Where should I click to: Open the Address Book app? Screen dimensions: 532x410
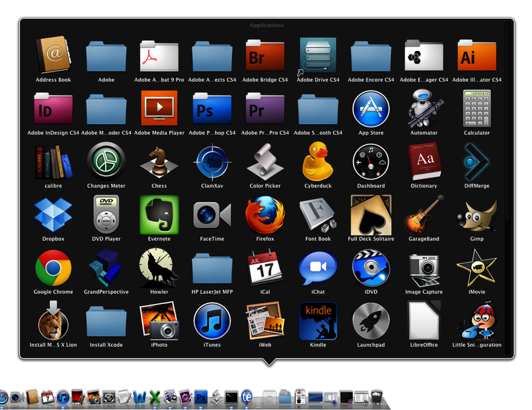pos(53,55)
